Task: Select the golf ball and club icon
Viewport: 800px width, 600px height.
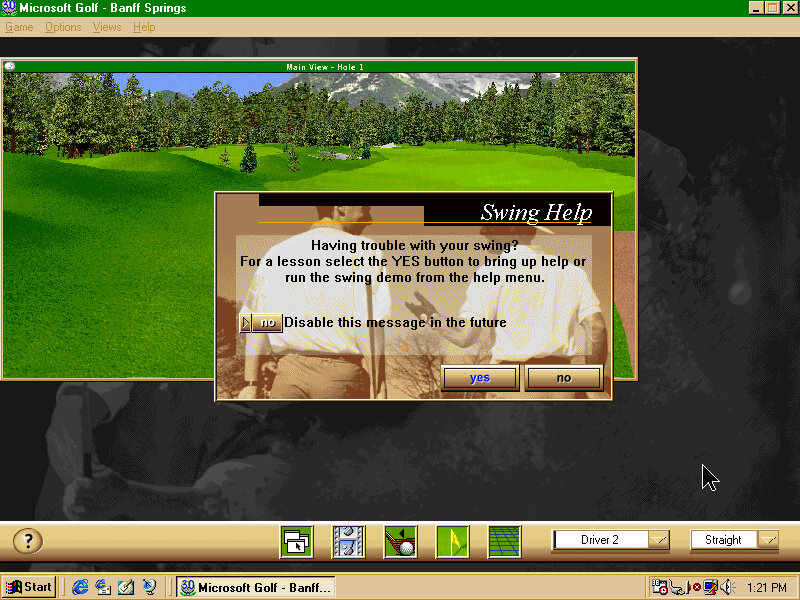Action: [x=400, y=541]
